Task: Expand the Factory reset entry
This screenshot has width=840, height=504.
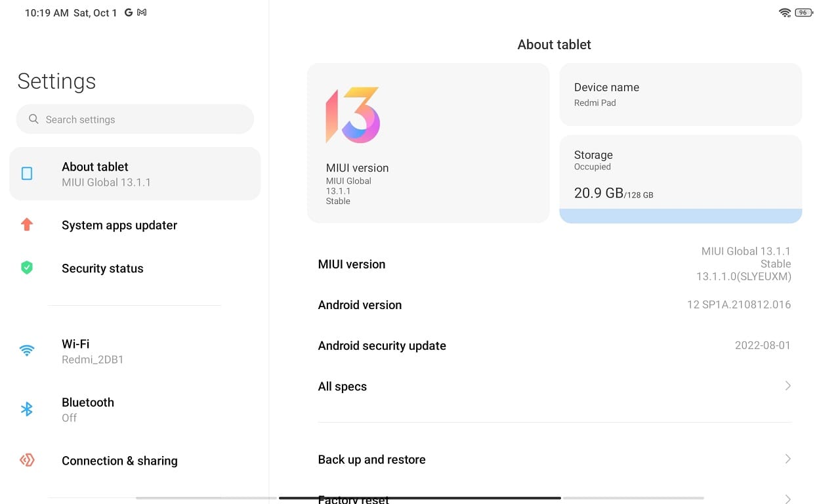Action: click(x=554, y=498)
